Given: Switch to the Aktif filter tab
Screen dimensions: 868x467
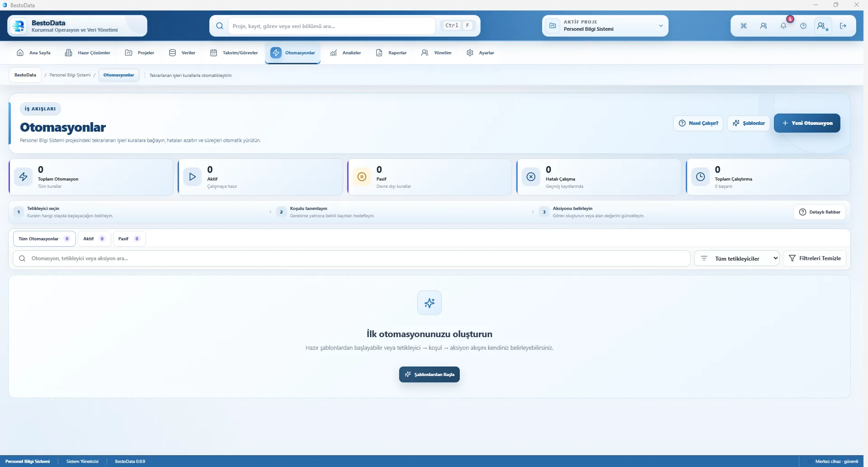Looking at the screenshot, I should pos(94,239).
